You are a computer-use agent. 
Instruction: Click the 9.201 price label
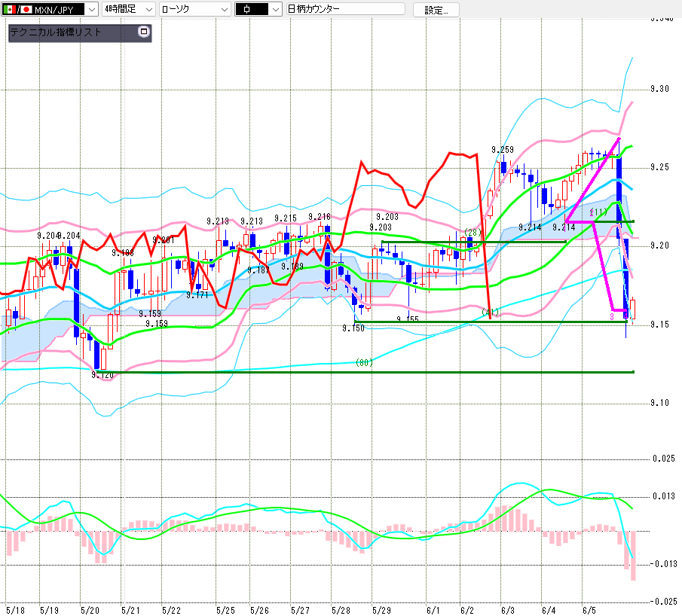(163, 240)
